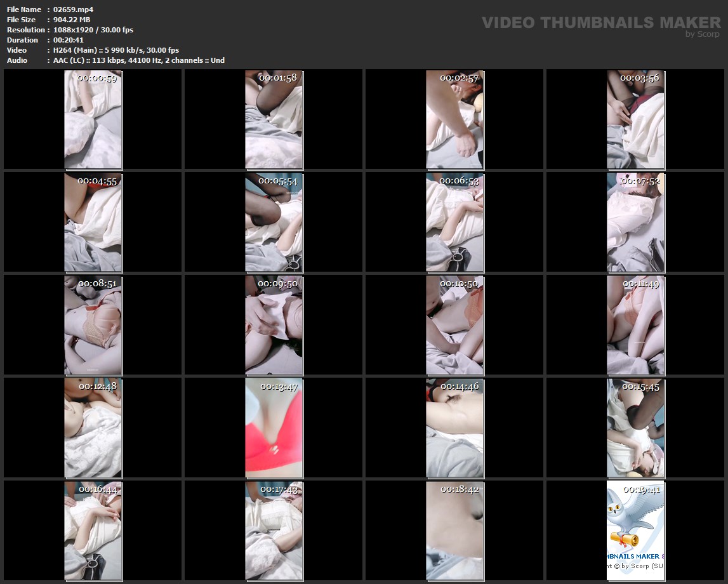The image size is (728, 584).
Task: Click the owl logo thumbnail at 00:19:41
Action: [x=635, y=531]
